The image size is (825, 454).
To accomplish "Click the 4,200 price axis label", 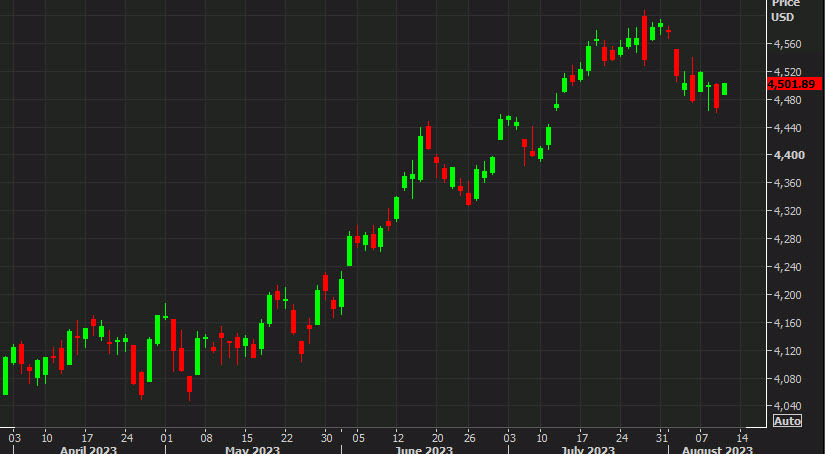I will [788, 295].
